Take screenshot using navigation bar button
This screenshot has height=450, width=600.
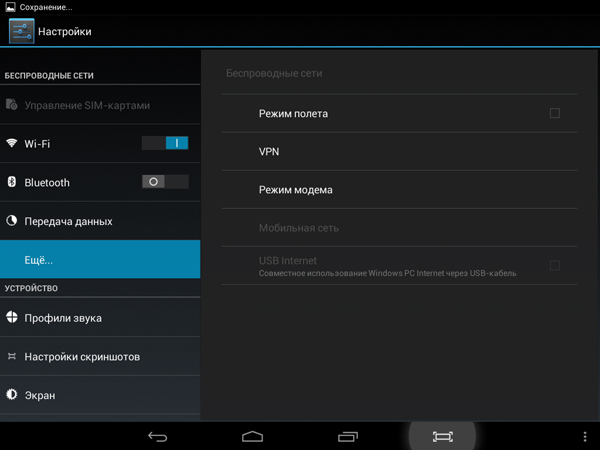click(442, 437)
